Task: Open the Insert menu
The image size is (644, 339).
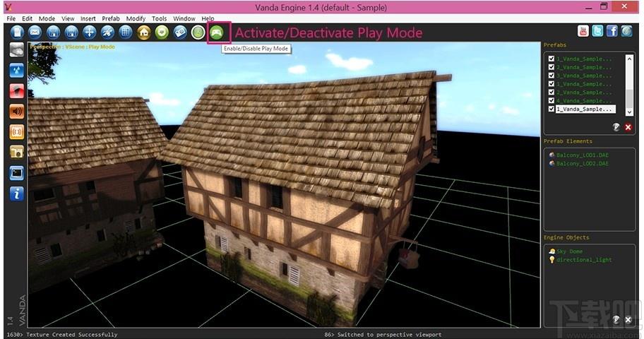Action: tap(88, 18)
